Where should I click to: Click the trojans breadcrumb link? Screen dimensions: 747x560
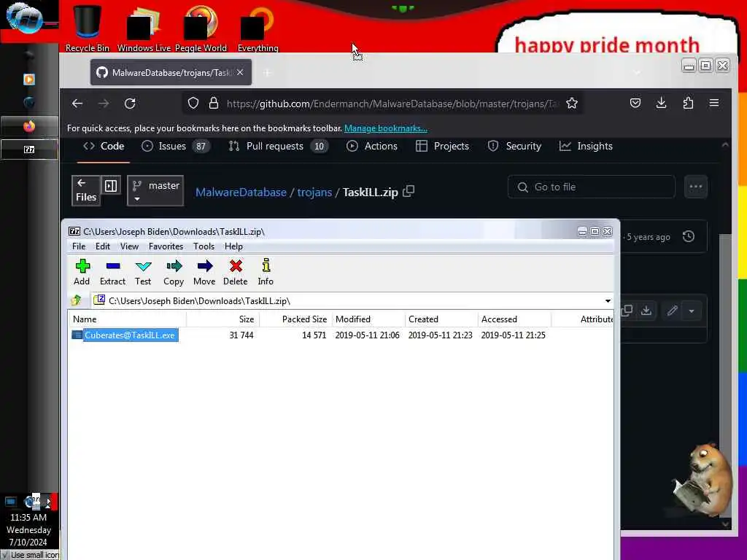[x=314, y=192]
